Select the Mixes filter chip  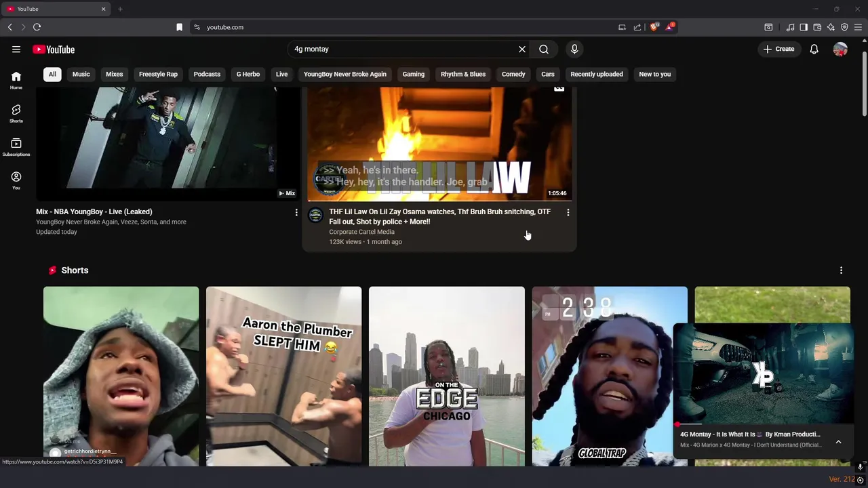[x=115, y=74]
